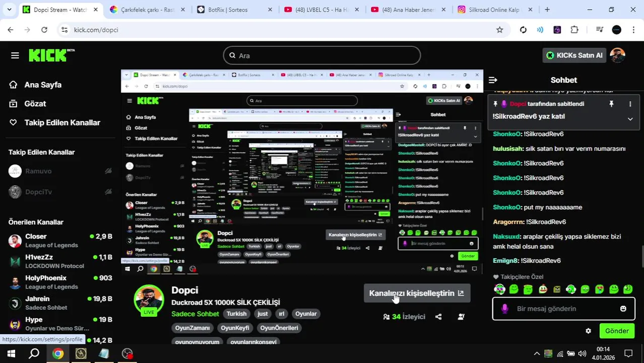Open a new browser tab
The width and height of the screenshot is (644, 363).
pyautogui.click(x=547, y=10)
